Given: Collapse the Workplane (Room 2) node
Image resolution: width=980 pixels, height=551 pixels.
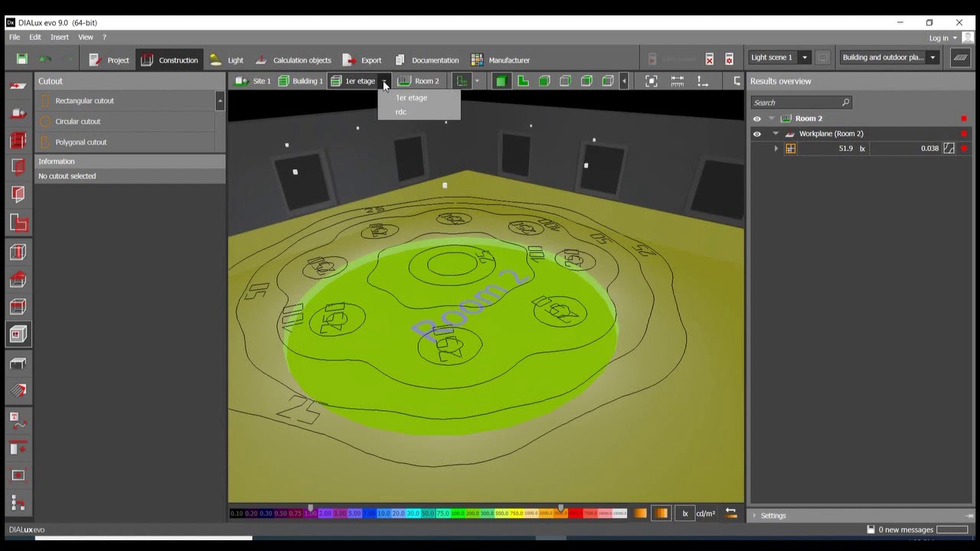Looking at the screenshot, I should (x=776, y=134).
